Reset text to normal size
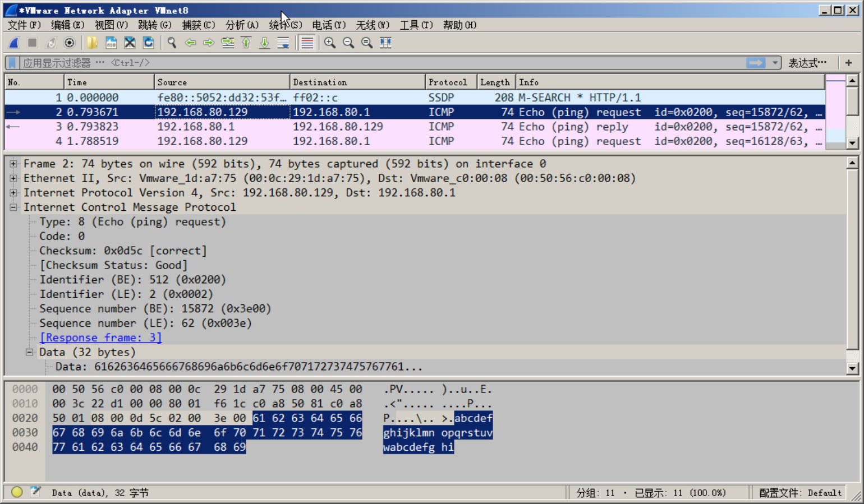The image size is (864, 504). (x=367, y=43)
